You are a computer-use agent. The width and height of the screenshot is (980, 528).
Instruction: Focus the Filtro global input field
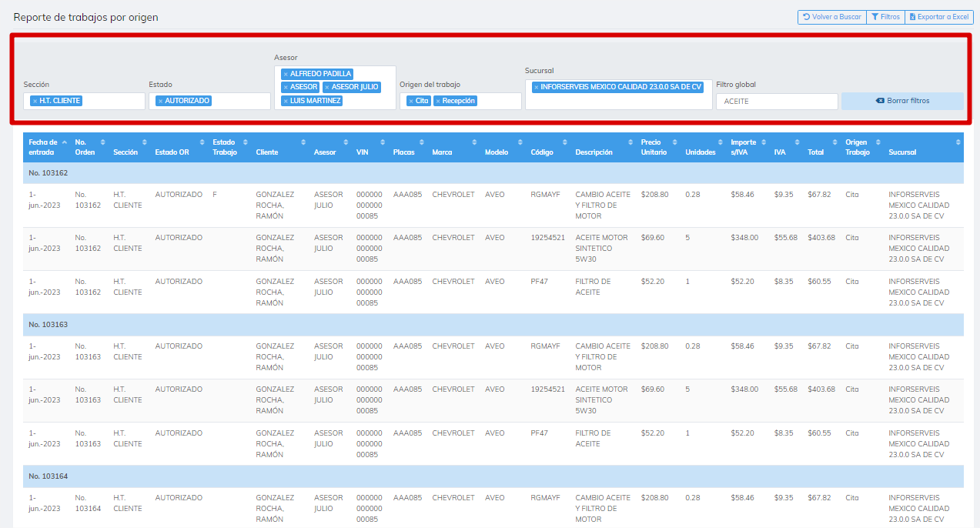click(x=777, y=101)
